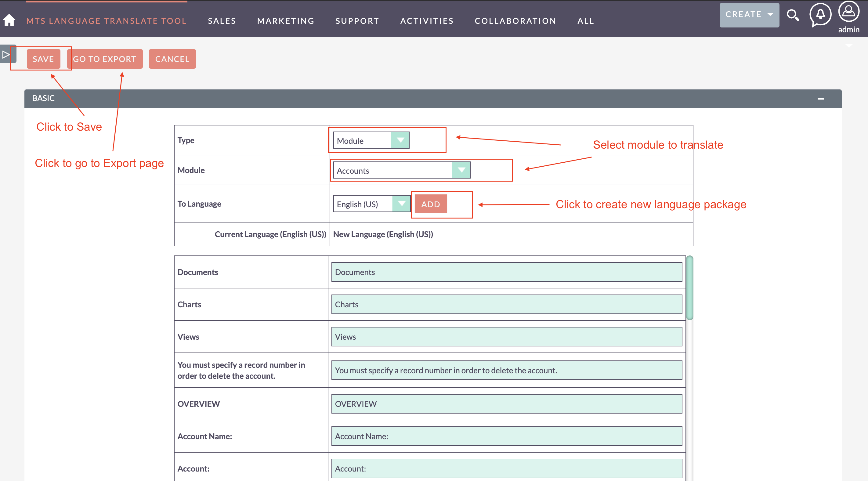The width and height of the screenshot is (868, 481).
Task: Open the Sales menu
Action: click(222, 21)
